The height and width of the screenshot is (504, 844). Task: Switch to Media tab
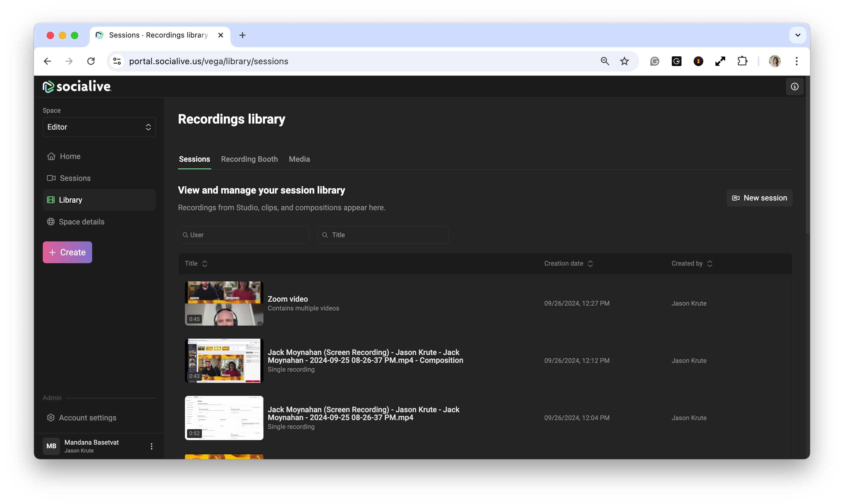pyautogui.click(x=299, y=159)
